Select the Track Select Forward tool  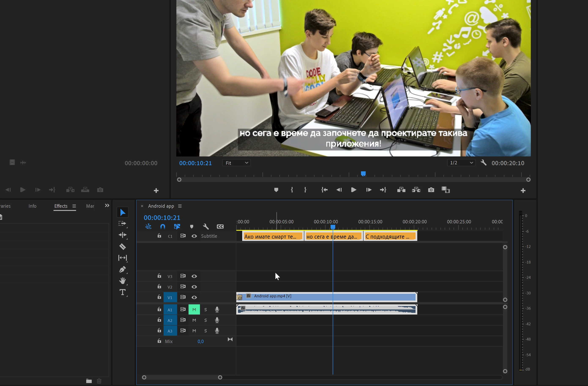coord(123,224)
